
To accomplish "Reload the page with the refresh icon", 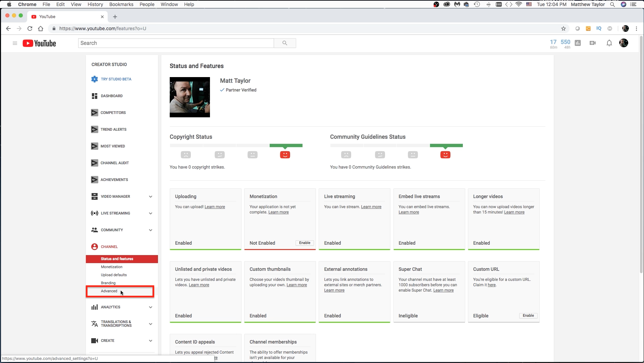I will 30,28.
